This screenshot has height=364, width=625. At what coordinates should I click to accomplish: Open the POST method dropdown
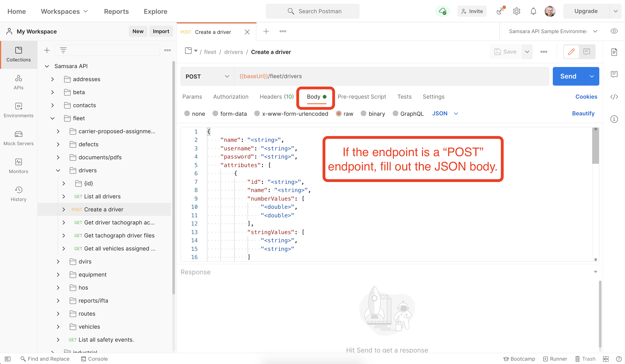[207, 76]
